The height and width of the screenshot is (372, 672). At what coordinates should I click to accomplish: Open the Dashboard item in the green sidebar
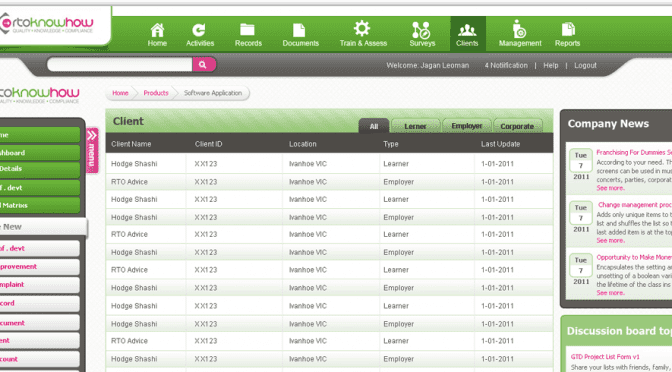click(39, 153)
